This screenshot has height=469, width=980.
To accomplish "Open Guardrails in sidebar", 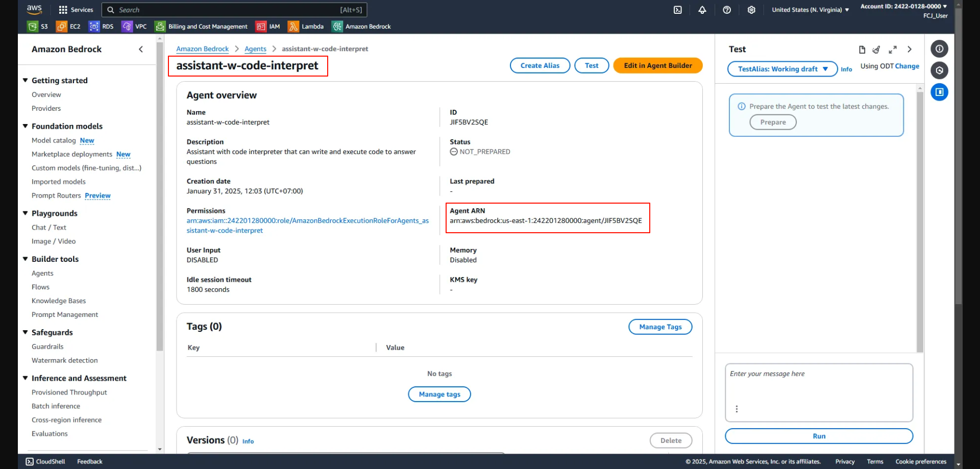I will click(47, 347).
